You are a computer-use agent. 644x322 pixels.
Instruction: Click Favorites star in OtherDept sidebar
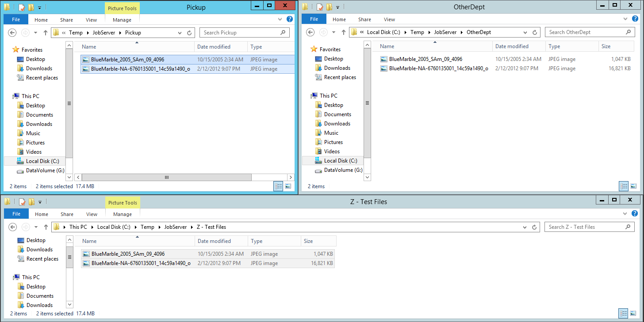314,49
